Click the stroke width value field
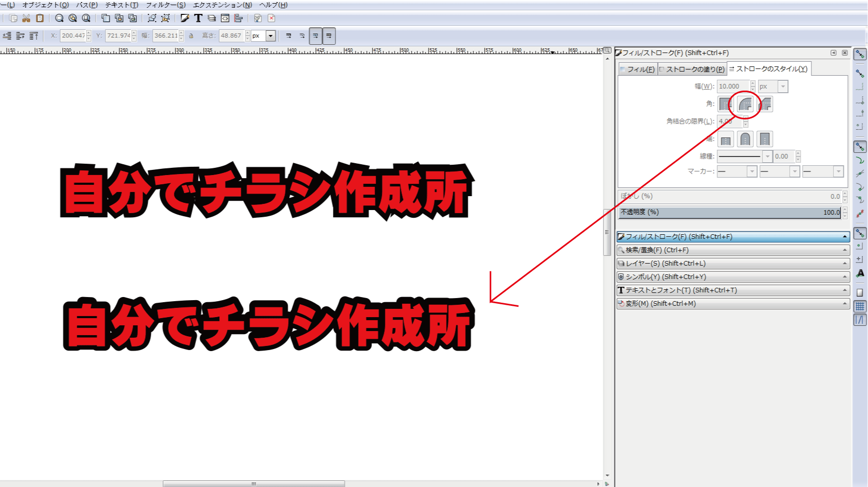 (734, 86)
